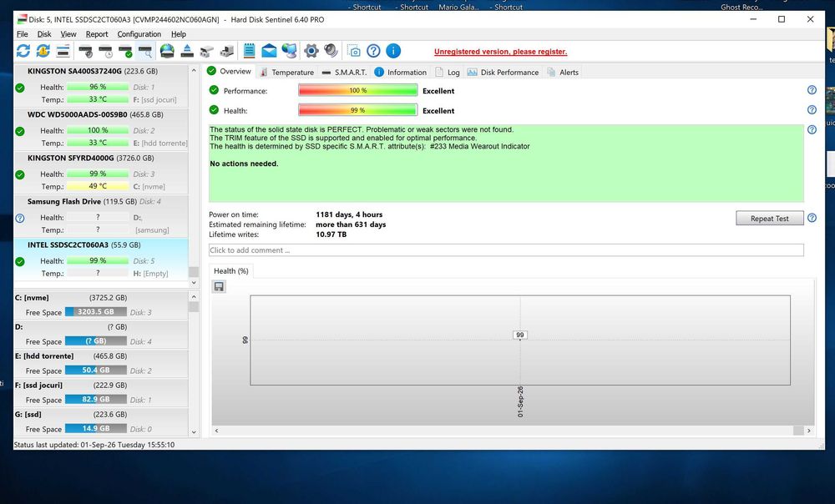Click the down arrow of the partition list scrollbar

coord(194,432)
